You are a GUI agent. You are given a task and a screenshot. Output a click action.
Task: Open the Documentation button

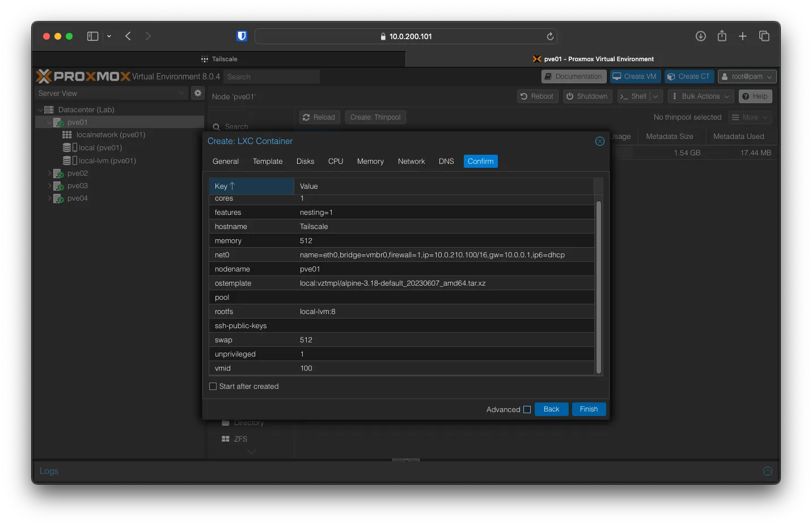click(x=574, y=77)
